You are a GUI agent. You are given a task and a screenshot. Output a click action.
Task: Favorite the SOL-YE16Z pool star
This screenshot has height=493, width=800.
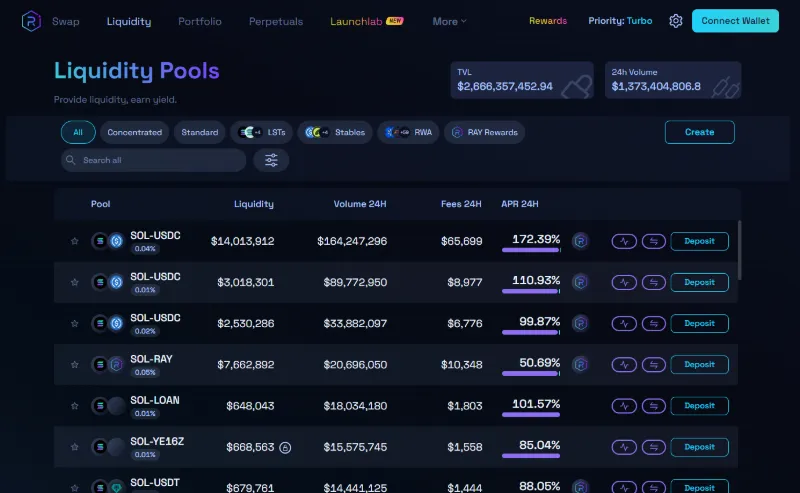74,447
